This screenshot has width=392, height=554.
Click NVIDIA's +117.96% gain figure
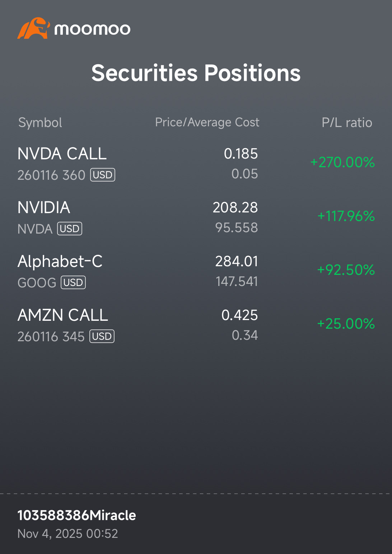coord(346,216)
